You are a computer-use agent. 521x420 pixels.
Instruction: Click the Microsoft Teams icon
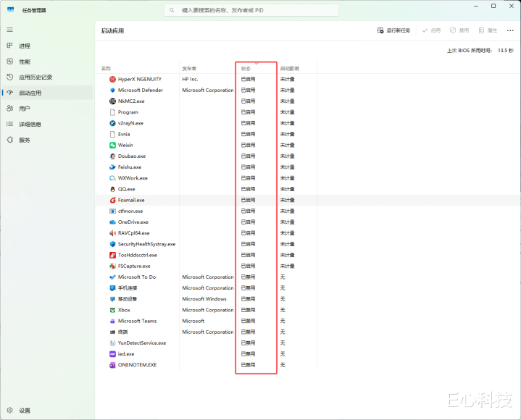pyautogui.click(x=112, y=321)
